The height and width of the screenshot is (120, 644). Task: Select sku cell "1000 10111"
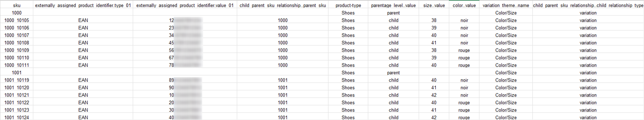(17, 65)
